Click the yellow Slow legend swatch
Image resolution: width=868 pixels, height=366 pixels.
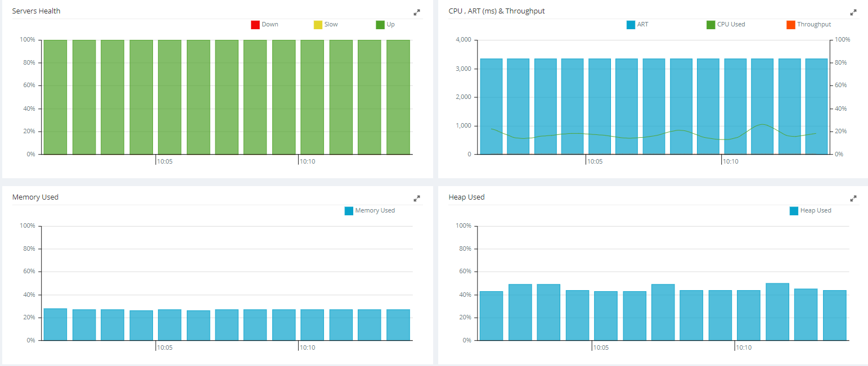[318, 25]
